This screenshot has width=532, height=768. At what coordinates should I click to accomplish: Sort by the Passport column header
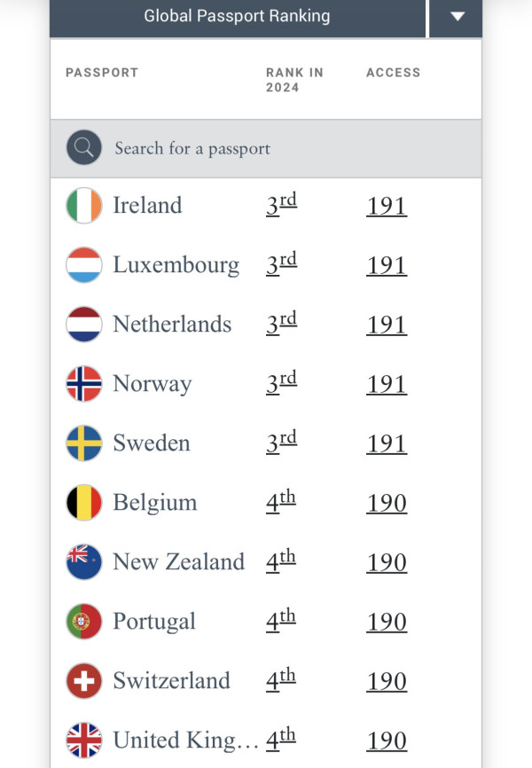tap(102, 73)
